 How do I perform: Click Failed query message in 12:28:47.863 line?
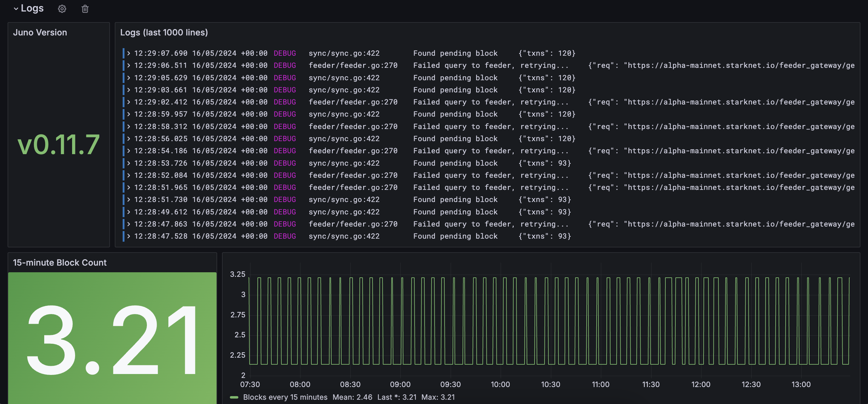click(491, 224)
